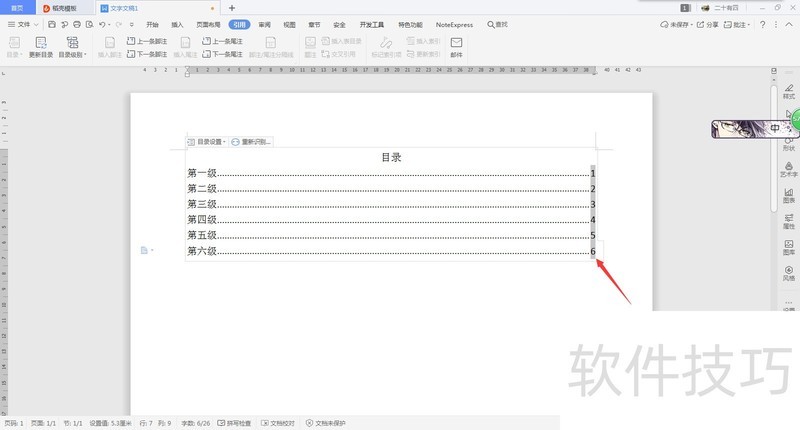The width and height of the screenshot is (800, 430).
Task: Collapse the ribbon with the chevron
Action: (x=789, y=24)
